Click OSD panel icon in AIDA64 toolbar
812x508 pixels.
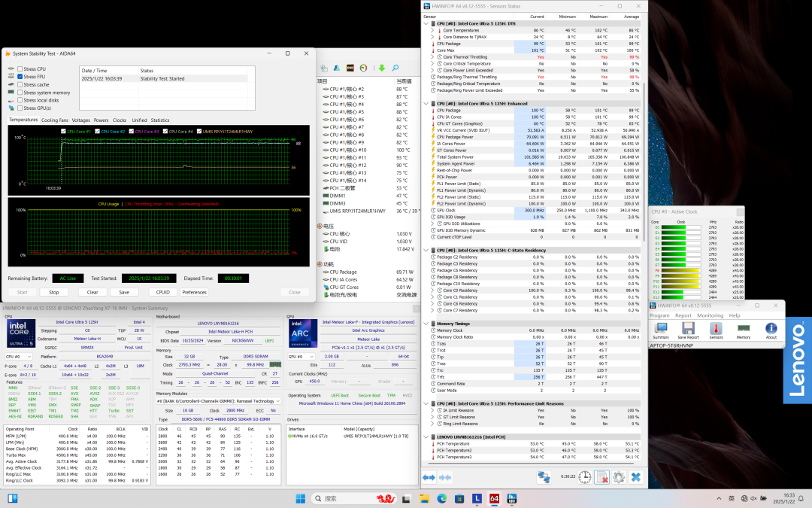350,68
